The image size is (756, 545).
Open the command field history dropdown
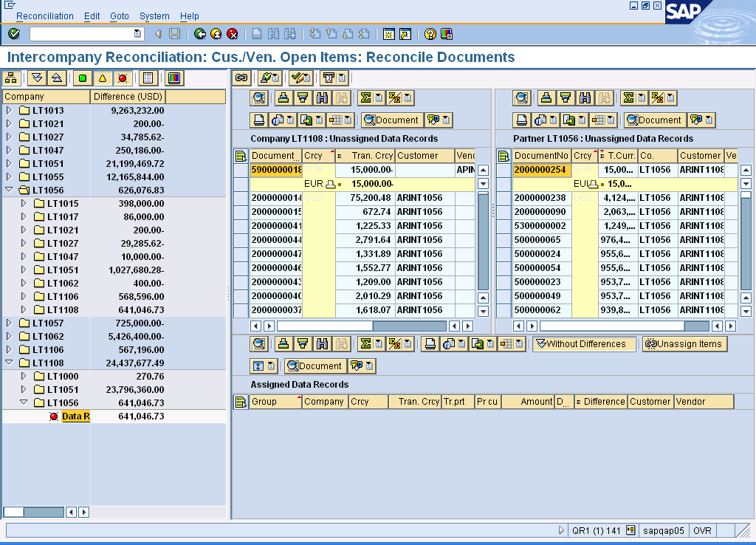[137, 34]
